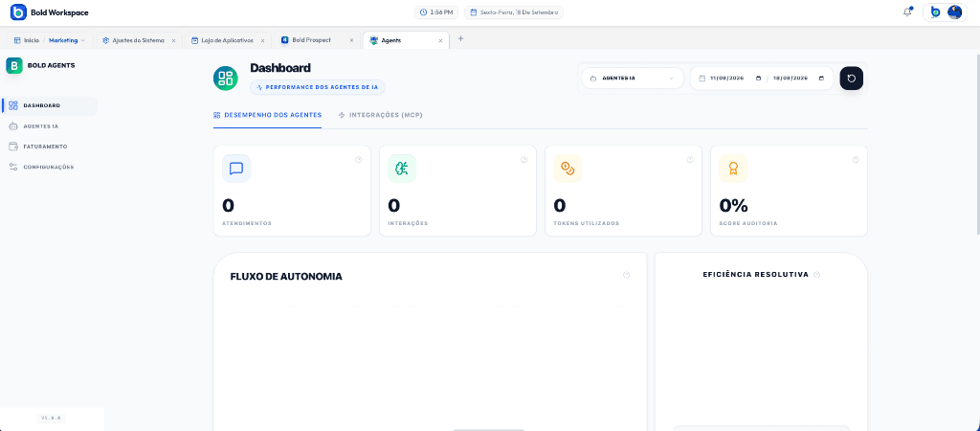Show info for Eficiência Resolutiva
This screenshot has width=980, height=431.
click(x=817, y=275)
